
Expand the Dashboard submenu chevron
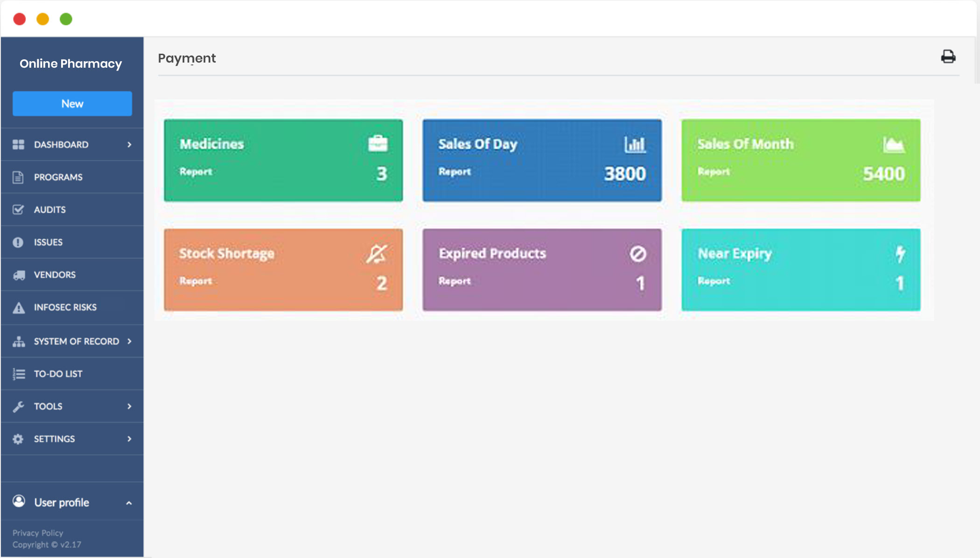click(x=129, y=145)
